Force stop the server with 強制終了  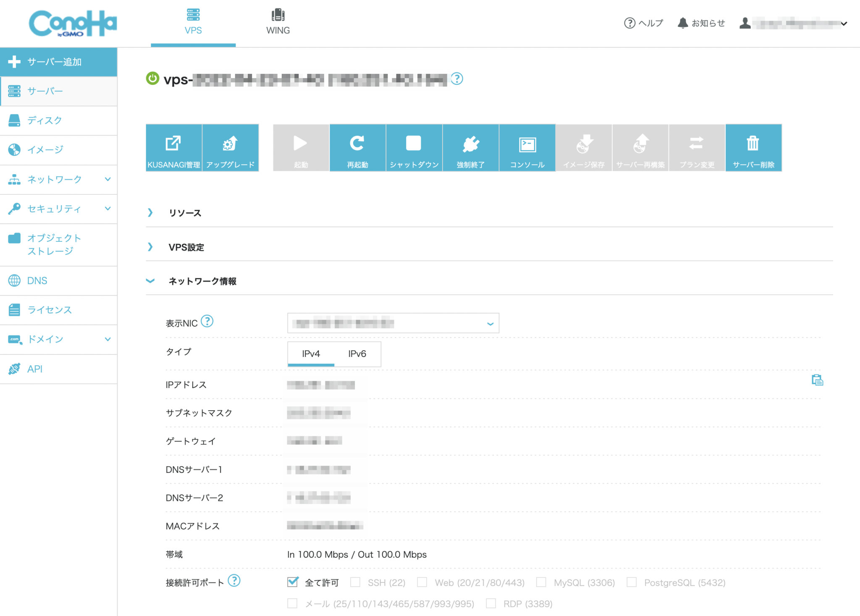(471, 147)
